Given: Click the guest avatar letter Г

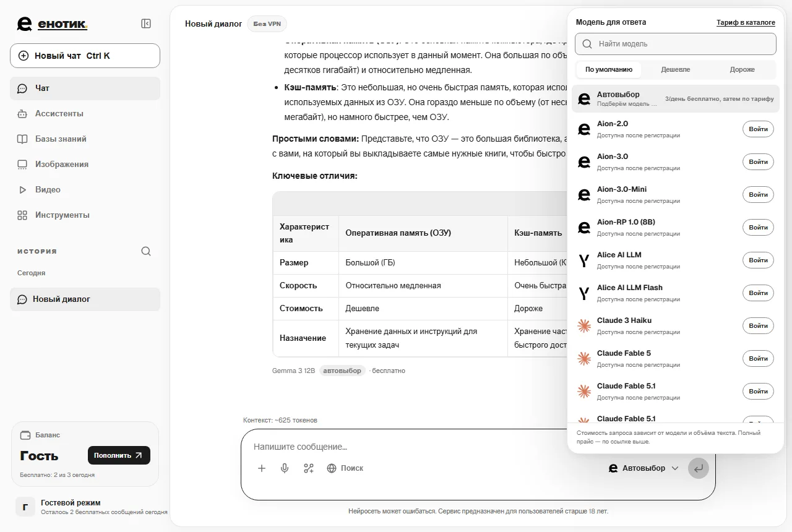Looking at the screenshot, I should click(x=25, y=507).
